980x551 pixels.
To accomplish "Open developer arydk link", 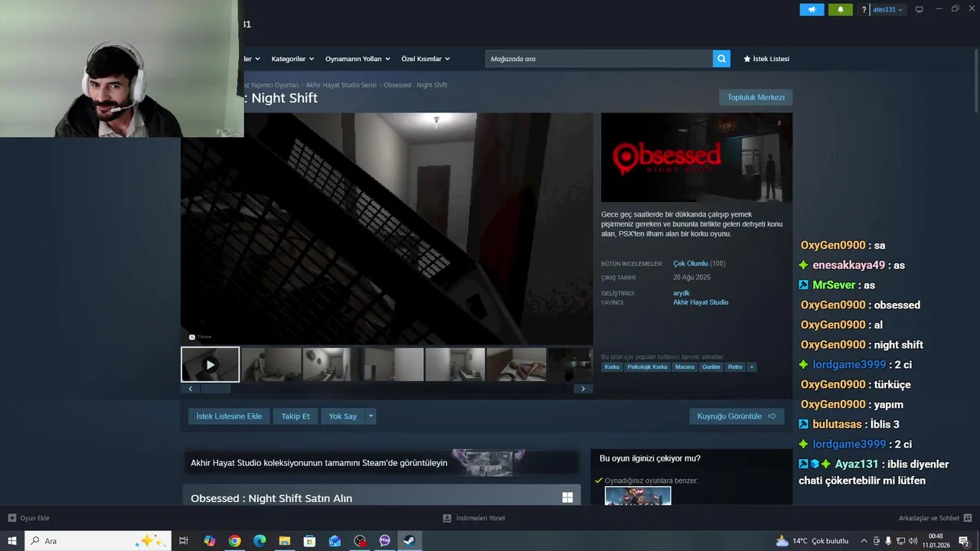I will (x=681, y=293).
